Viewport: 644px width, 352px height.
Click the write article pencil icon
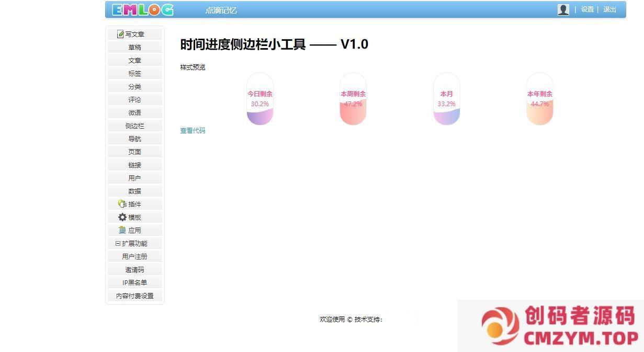point(120,34)
